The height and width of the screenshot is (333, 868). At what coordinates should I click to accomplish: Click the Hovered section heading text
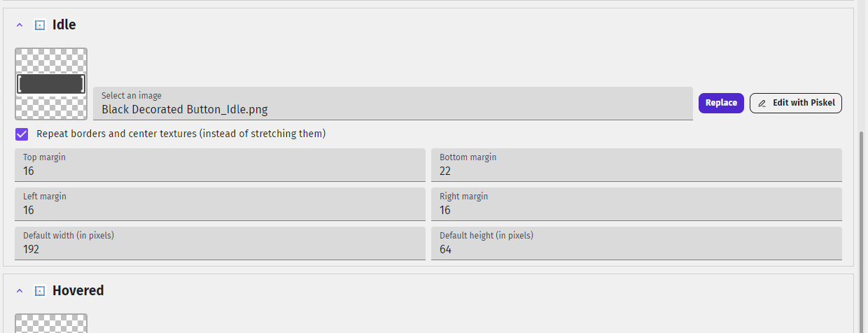(x=78, y=291)
